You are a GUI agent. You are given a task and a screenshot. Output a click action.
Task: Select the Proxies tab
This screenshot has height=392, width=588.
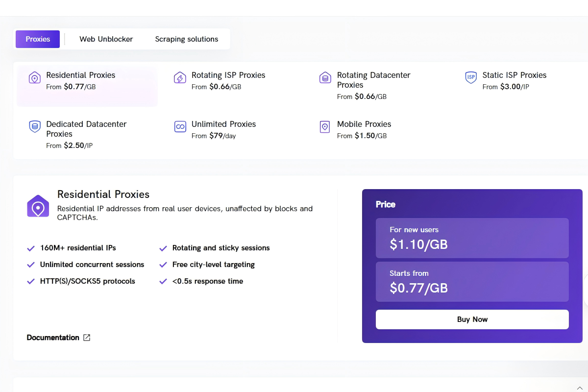point(37,39)
